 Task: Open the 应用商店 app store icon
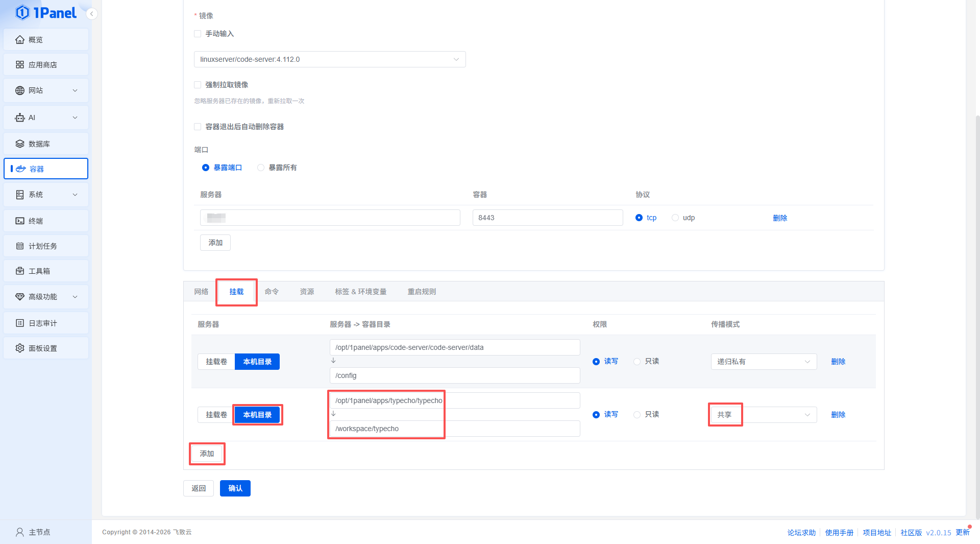point(20,65)
